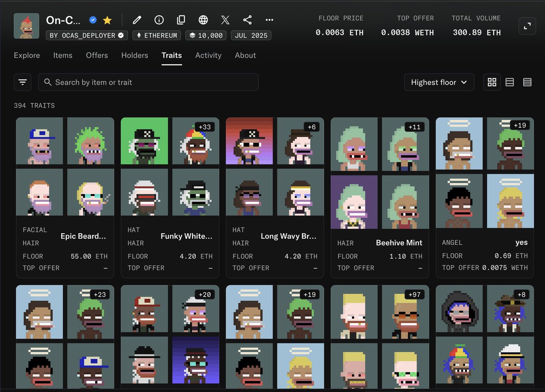This screenshot has height=392, width=545.
Task: Click the 394 TRAITS count label
Action: [x=35, y=105]
